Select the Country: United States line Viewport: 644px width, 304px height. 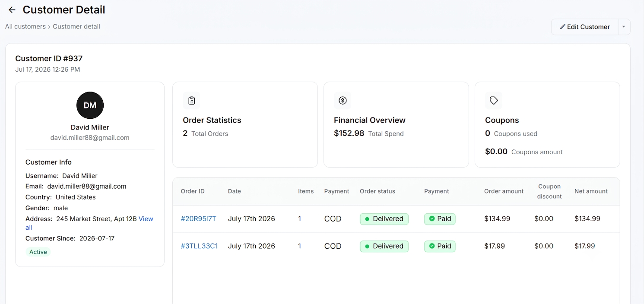pyautogui.click(x=60, y=197)
